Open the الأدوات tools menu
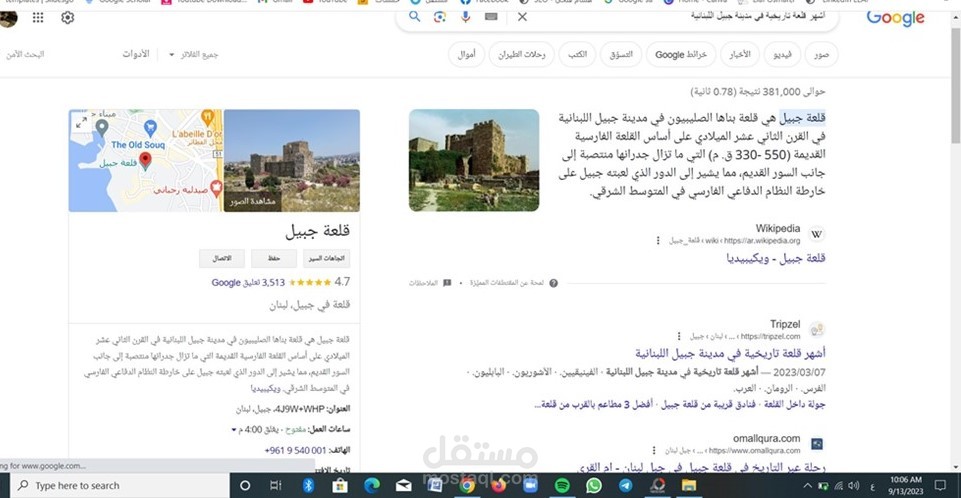This screenshot has height=498, width=961. (x=136, y=54)
